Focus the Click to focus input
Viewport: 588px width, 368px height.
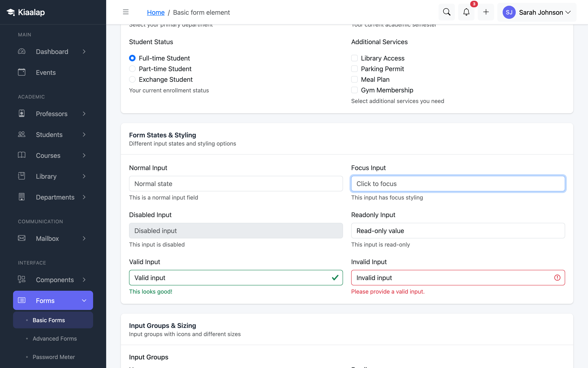(x=458, y=184)
